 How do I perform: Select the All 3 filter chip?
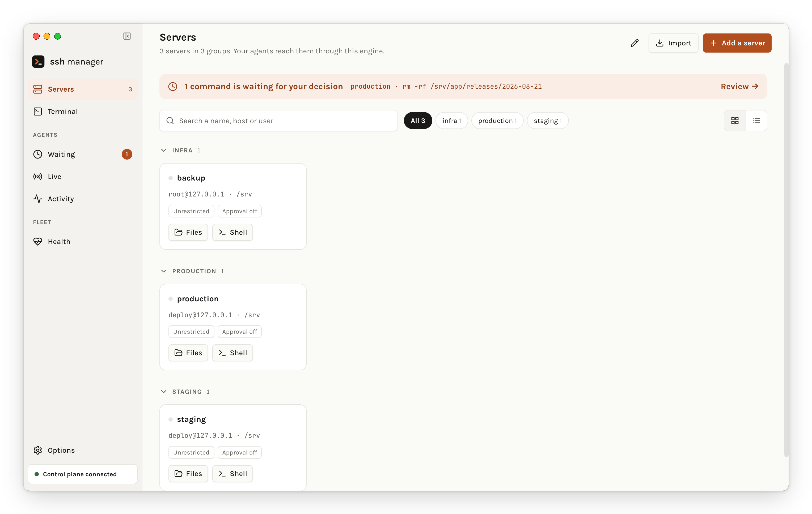point(418,121)
